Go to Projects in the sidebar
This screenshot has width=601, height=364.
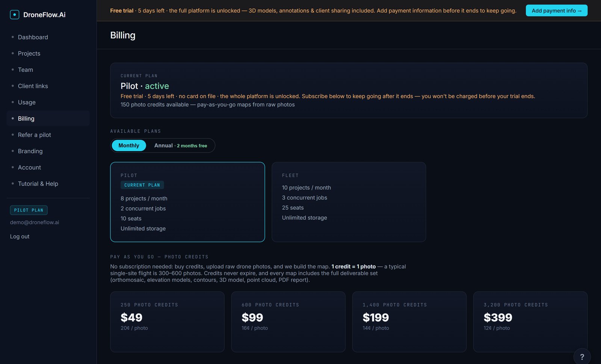coord(48,53)
